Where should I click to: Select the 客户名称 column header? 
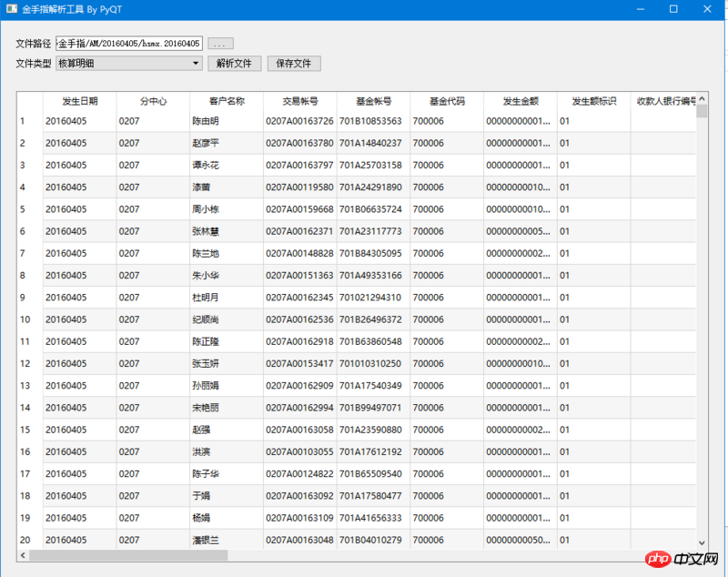pyautogui.click(x=227, y=101)
